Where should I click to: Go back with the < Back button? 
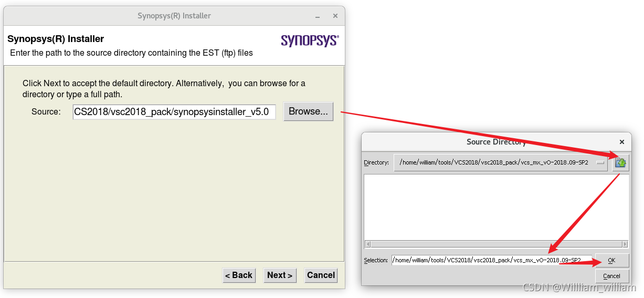pyautogui.click(x=239, y=275)
